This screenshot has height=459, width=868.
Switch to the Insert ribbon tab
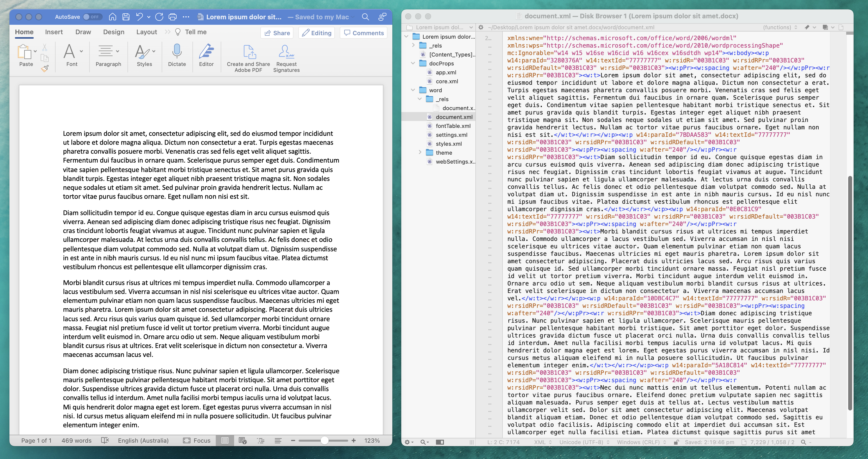[54, 32]
